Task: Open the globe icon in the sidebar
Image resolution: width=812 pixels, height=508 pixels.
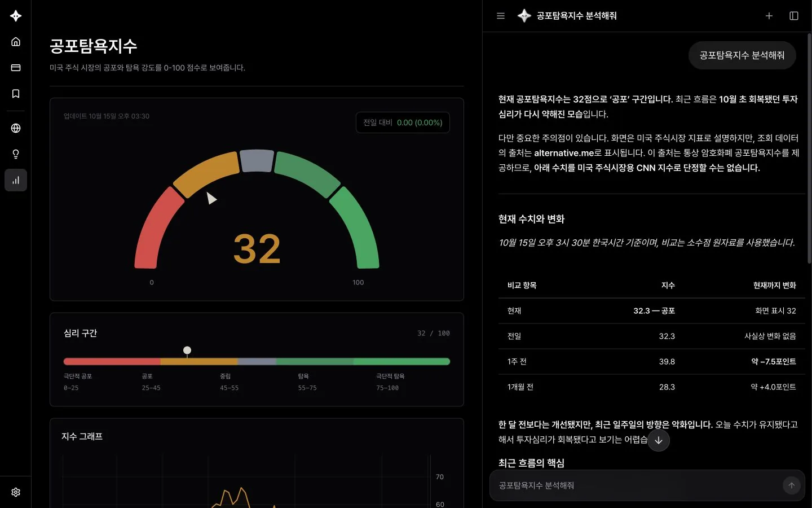Action: [x=16, y=128]
